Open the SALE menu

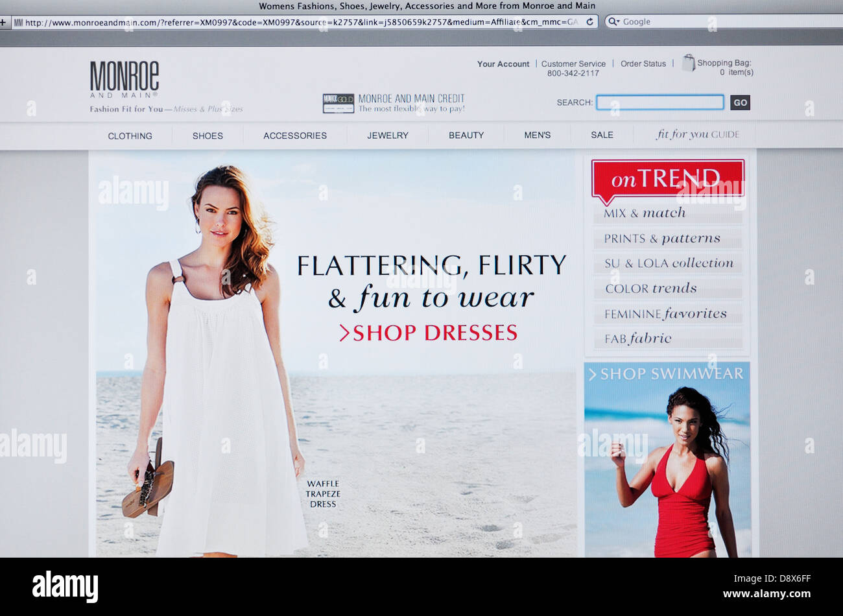point(602,135)
